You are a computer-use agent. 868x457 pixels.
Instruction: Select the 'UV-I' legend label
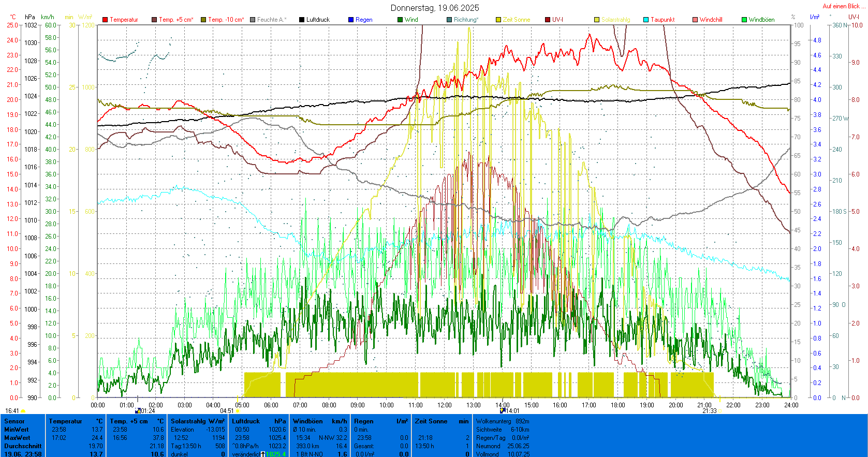tap(557, 20)
